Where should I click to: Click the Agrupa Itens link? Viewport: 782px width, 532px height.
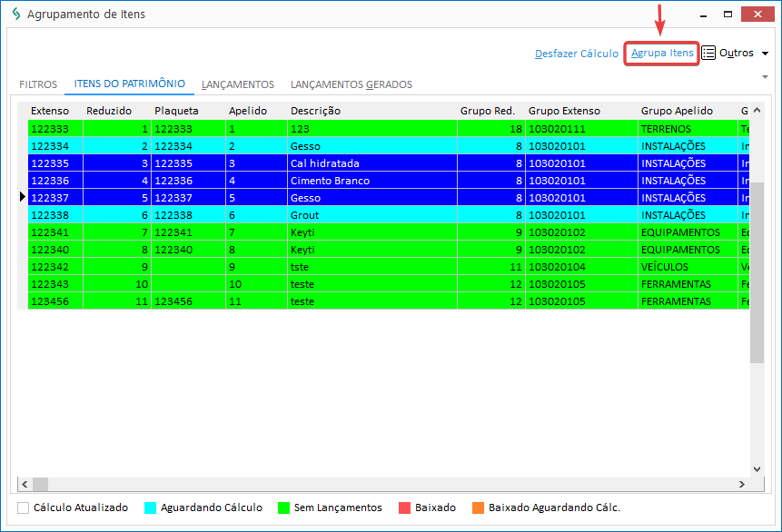662,53
